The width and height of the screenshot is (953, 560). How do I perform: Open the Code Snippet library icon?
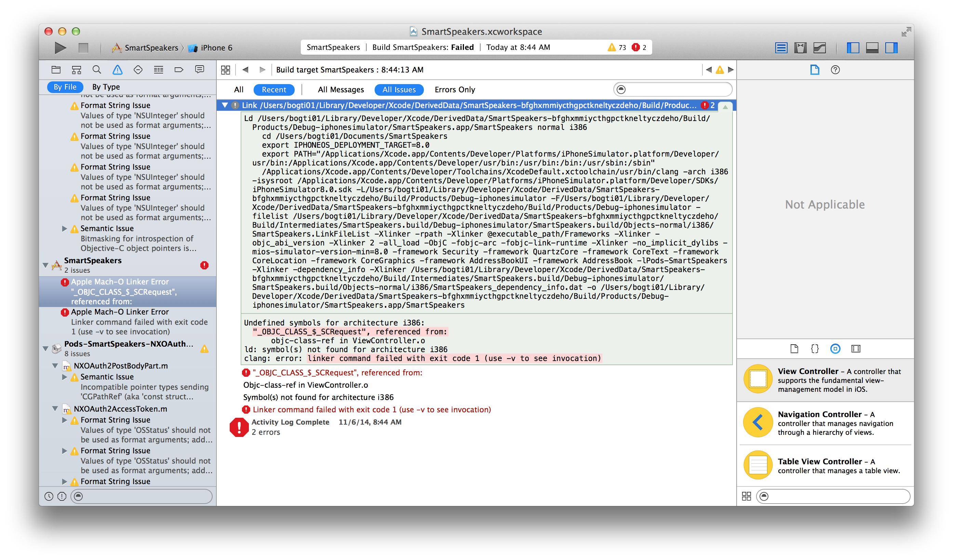click(815, 349)
